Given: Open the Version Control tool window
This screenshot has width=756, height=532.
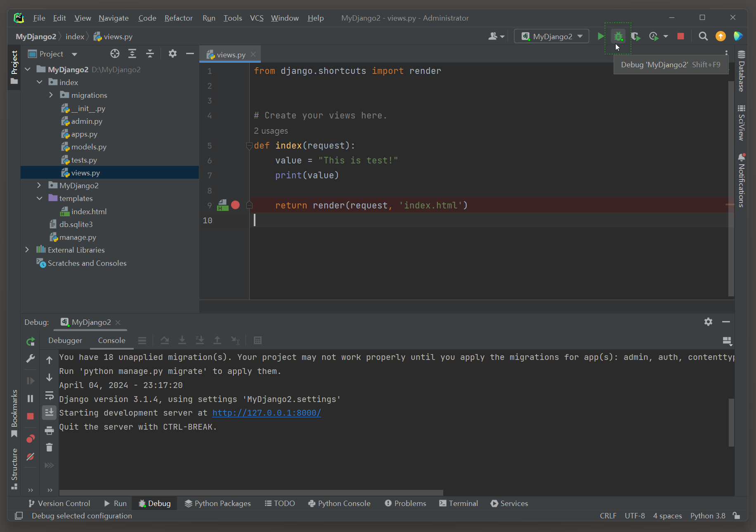Looking at the screenshot, I should pyautogui.click(x=59, y=503).
